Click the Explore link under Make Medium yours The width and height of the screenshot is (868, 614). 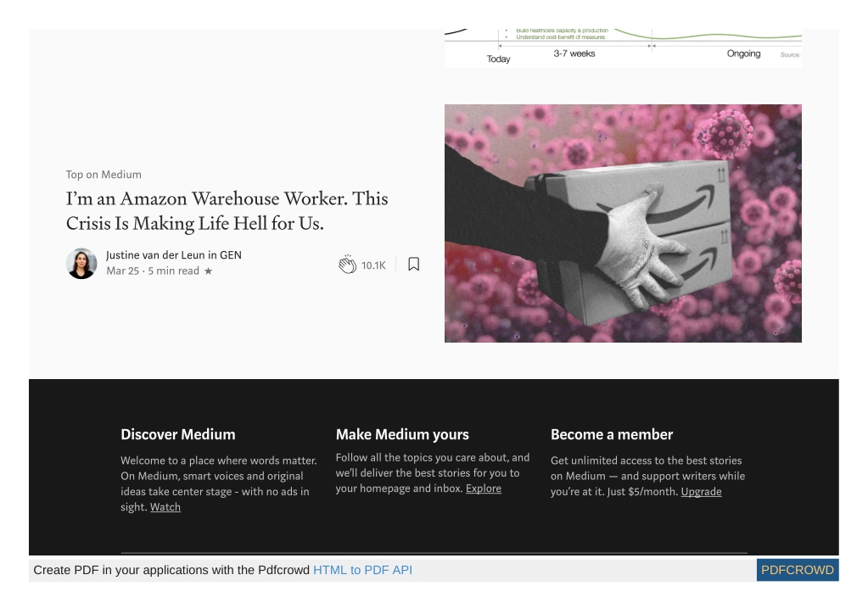click(x=484, y=488)
